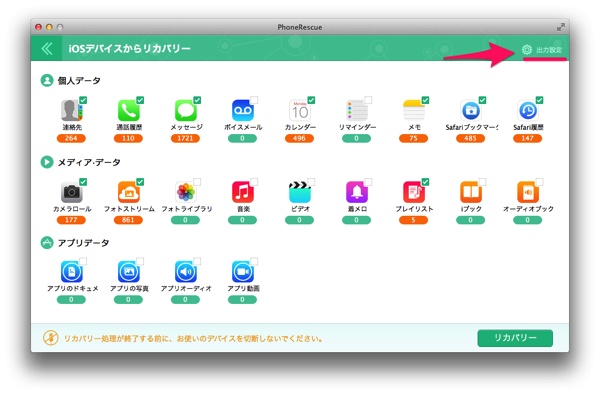The width and height of the screenshot is (600, 395).
Task: Select the Camera Roll (カメラロール) icon
Action: point(71,192)
